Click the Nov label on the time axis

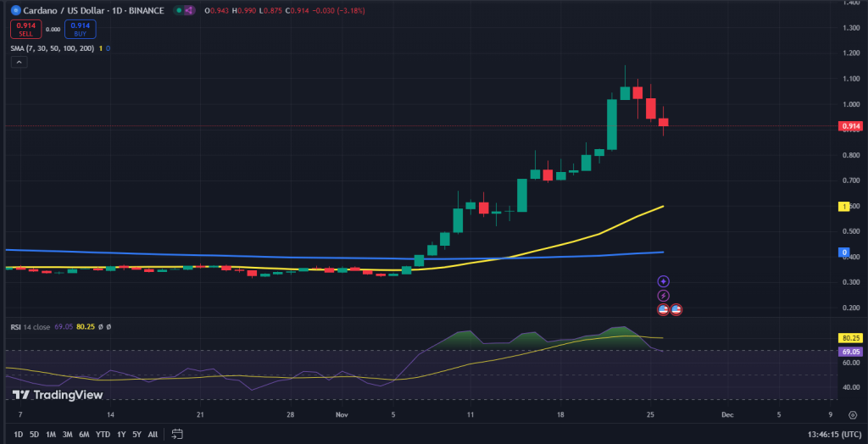pos(342,414)
